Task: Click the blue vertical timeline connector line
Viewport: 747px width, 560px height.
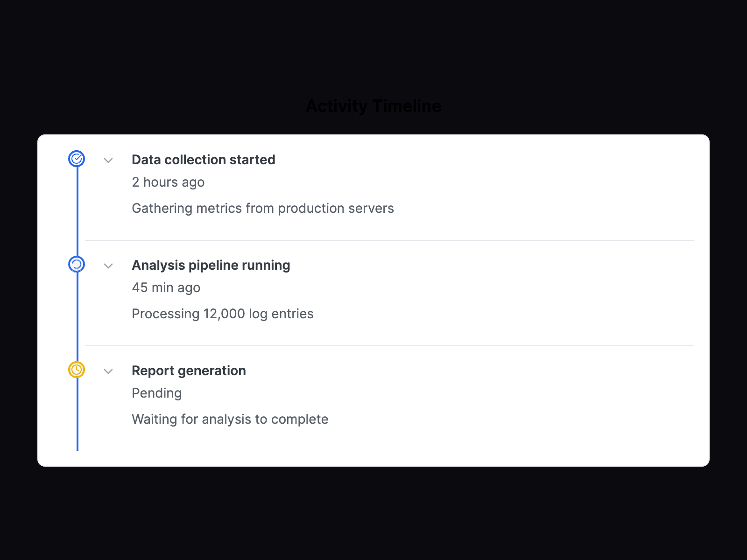Action: pos(77,215)
